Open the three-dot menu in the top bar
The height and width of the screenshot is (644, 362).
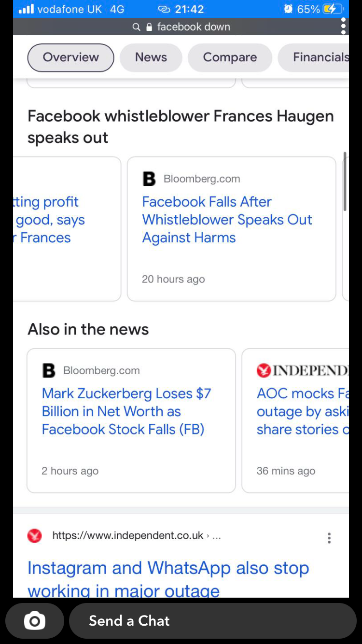tap(343, 26)
